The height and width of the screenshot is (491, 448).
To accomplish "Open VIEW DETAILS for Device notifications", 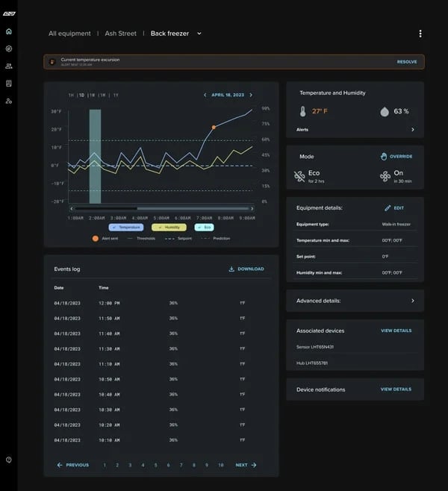I will (x=396, y=390).
